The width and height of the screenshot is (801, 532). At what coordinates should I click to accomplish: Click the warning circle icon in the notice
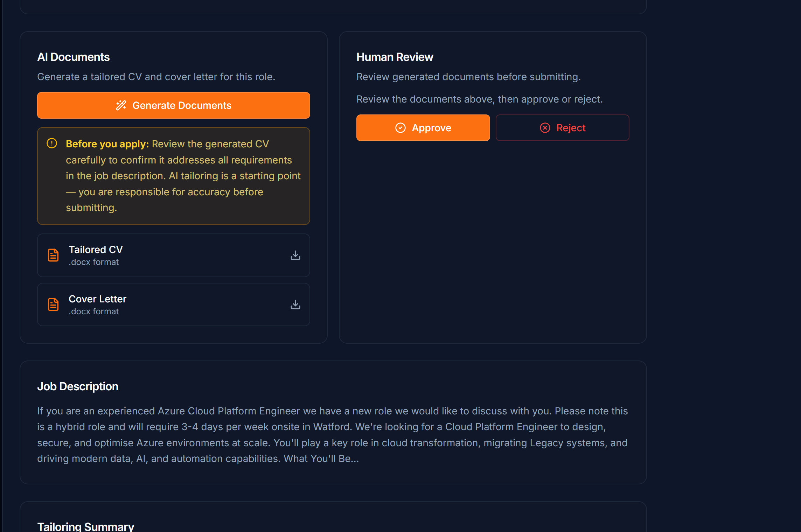(x=52, y=143)
